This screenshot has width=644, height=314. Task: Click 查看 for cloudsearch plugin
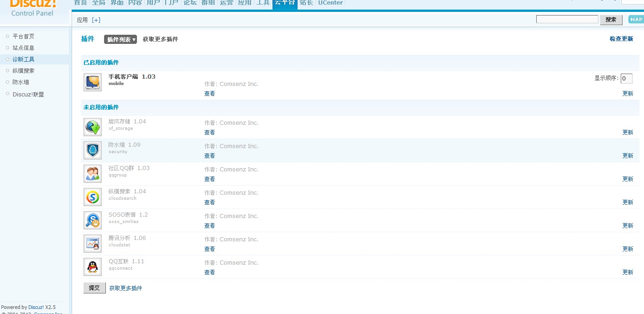[x=209, y=202]
